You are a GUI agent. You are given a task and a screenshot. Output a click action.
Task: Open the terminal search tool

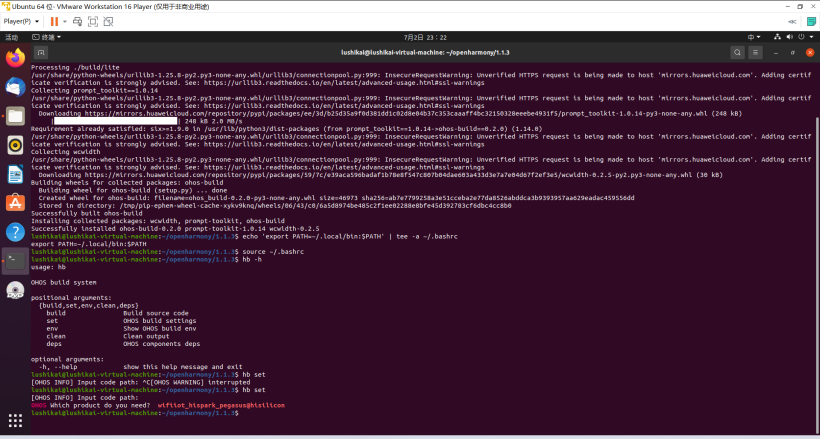click(x=737, y=52)
